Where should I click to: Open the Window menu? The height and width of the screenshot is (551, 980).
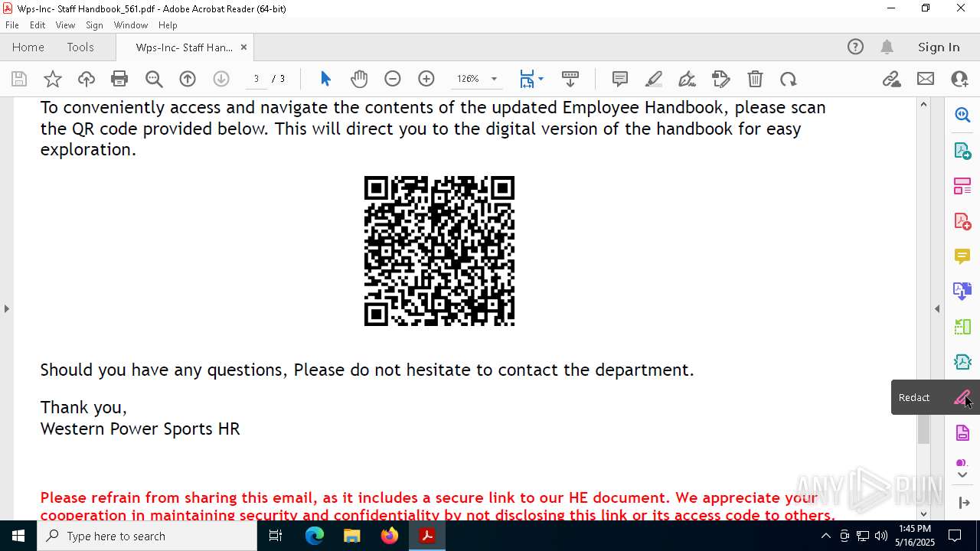click(131, 25)
